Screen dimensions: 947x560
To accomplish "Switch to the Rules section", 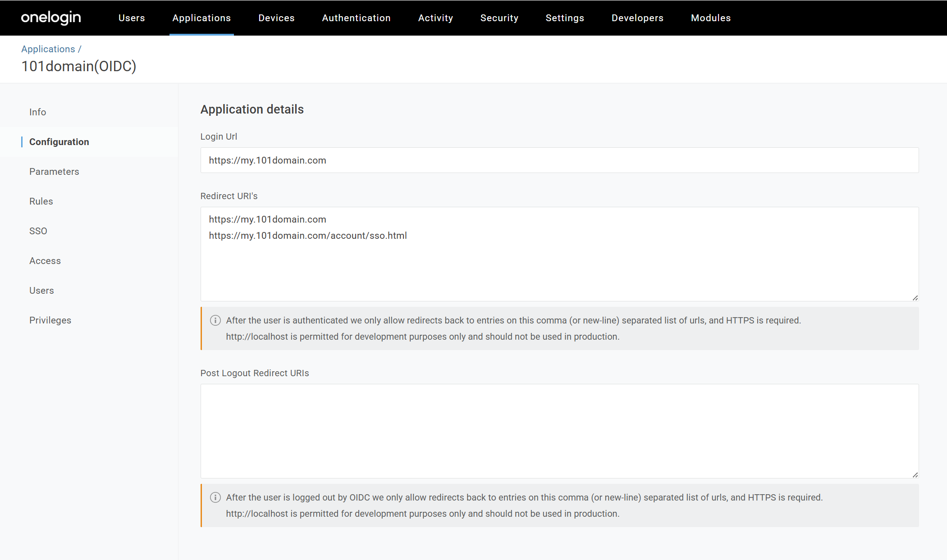I will pyautogui.click(x=41, y=201).
